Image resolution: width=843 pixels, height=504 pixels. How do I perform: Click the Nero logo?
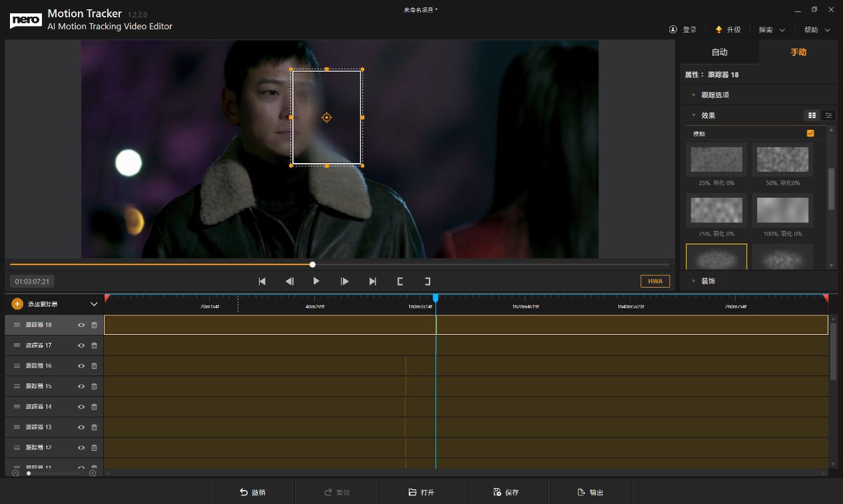(26, 20)
